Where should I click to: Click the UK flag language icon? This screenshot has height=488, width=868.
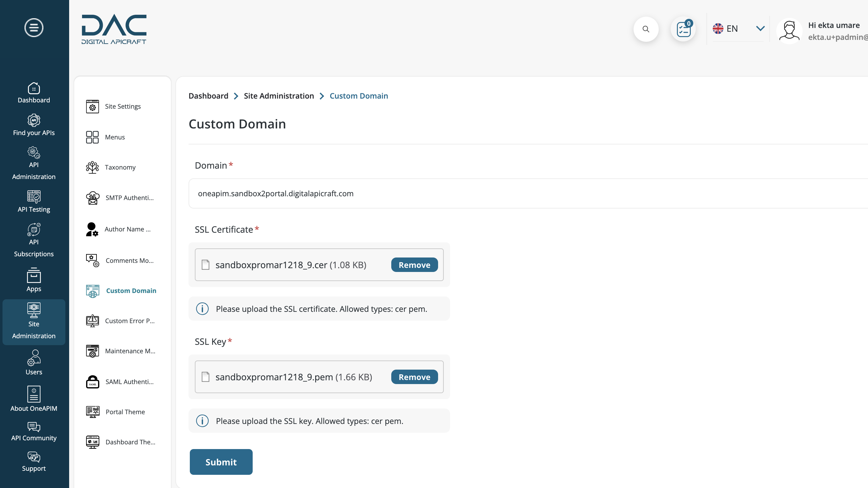718,29
